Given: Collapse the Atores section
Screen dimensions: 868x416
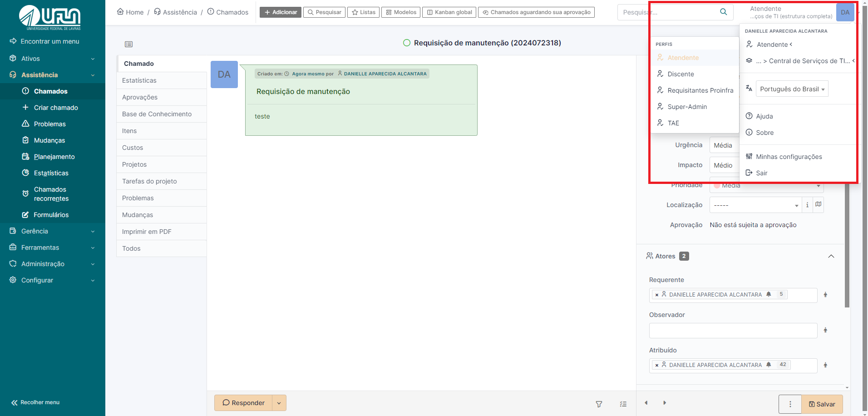Looking at the screenshot, I should coord(831,256).
